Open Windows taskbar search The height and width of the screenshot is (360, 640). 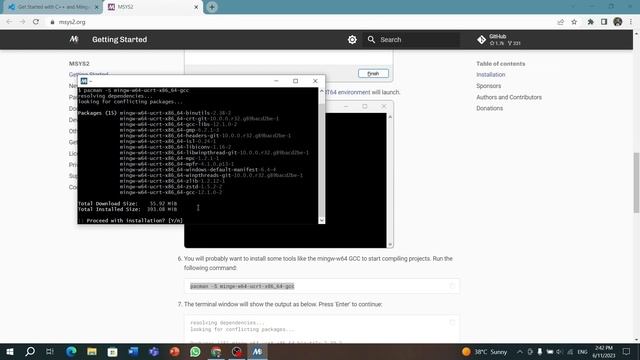tap(30, 351)
